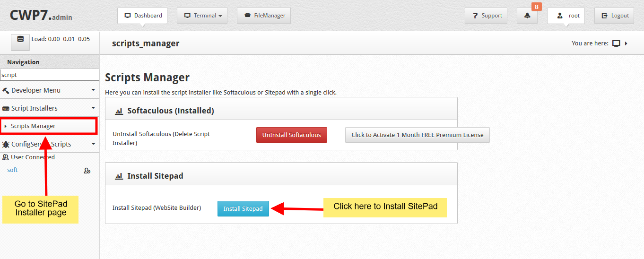Click the Load average values text

coord(61,39)
